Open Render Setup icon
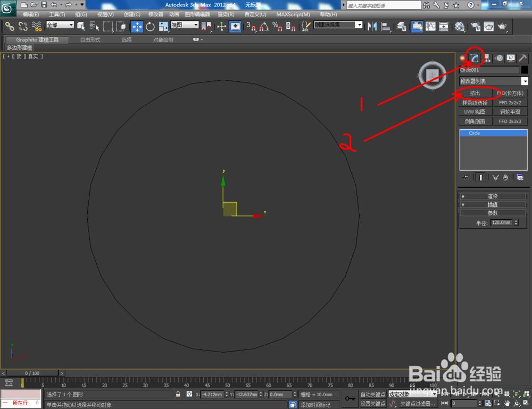Viewport: 532px width, 409px height. click(x=475, y=26)
